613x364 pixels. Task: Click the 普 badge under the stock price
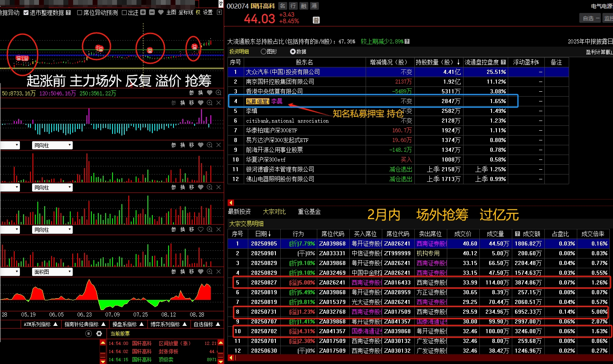pyautogui.click(x=316, y=20)
